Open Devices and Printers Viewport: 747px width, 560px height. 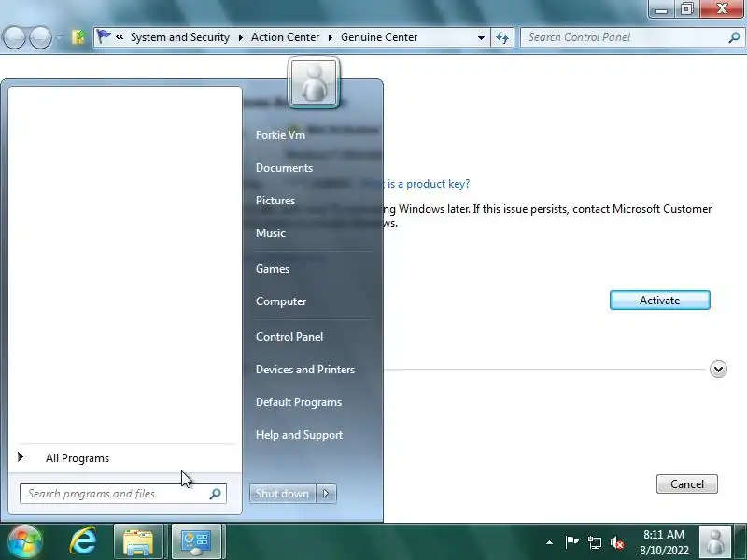305,370
